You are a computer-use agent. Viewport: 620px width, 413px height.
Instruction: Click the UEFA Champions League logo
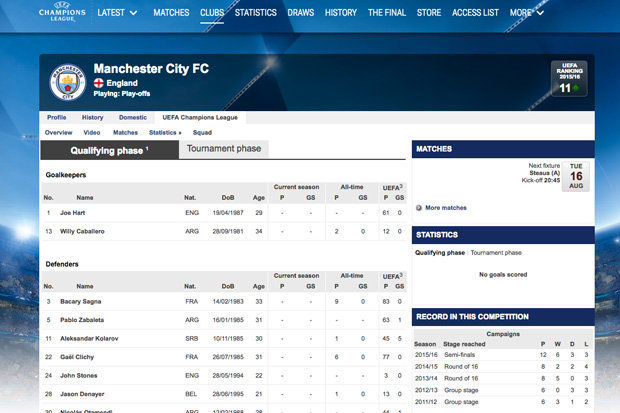click(x=59, y=13)
